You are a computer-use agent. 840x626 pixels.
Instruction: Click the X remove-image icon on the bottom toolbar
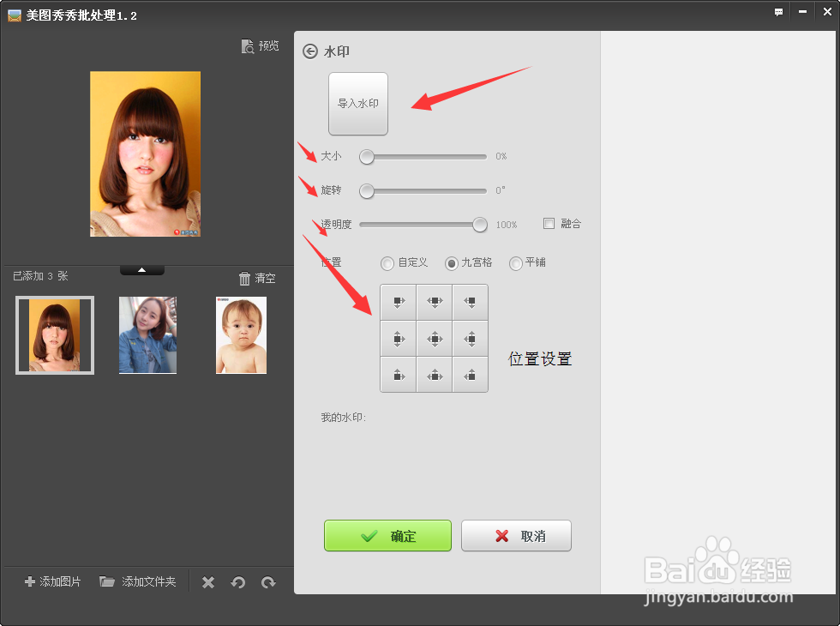[x=207, y=581]
